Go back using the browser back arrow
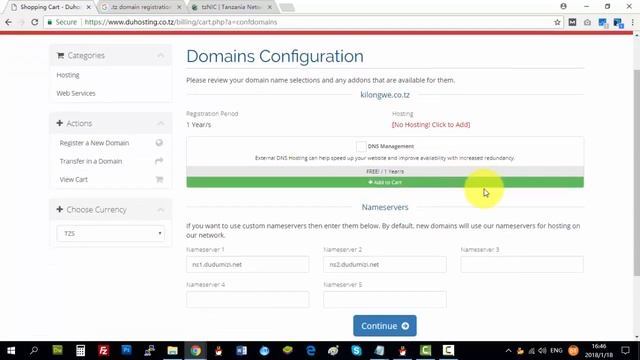Viewport: 640px width, 360px height. (8, 22)
